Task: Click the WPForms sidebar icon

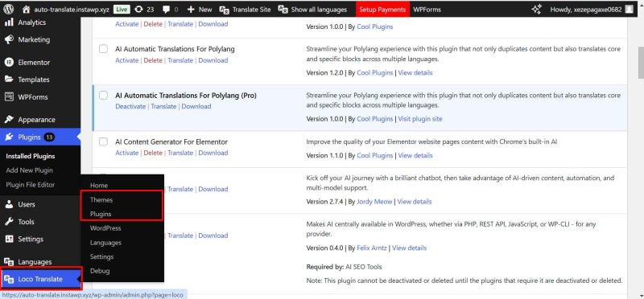Action: click(x=9, y=96)
